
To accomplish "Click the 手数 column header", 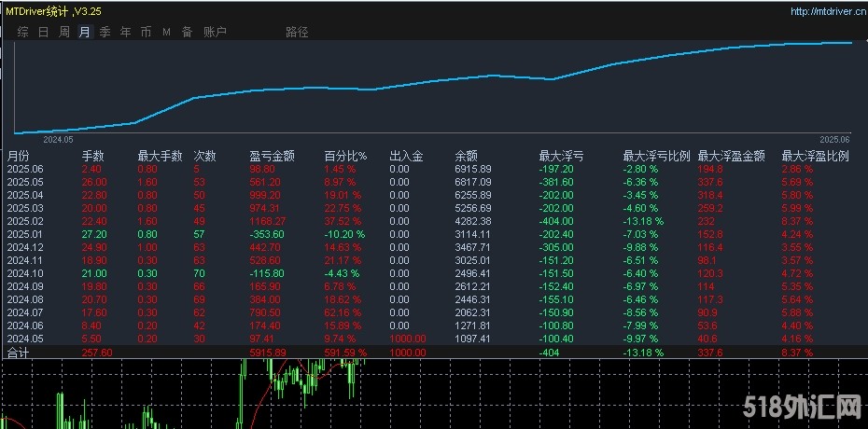I will [x=93, y=157].
